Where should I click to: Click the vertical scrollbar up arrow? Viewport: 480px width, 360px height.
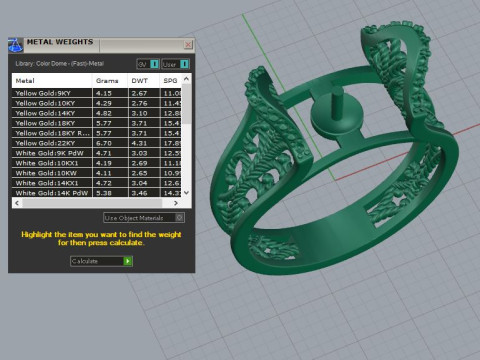click(186, 79)
